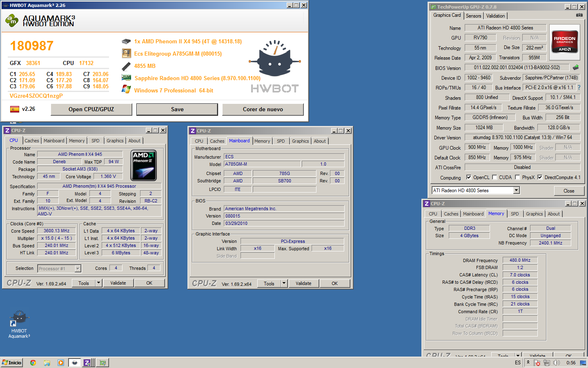Open the About tab in the CPU-Z CPU window
Image resolution: width=588 pixels, height=368 pixels.
[134, 141]
